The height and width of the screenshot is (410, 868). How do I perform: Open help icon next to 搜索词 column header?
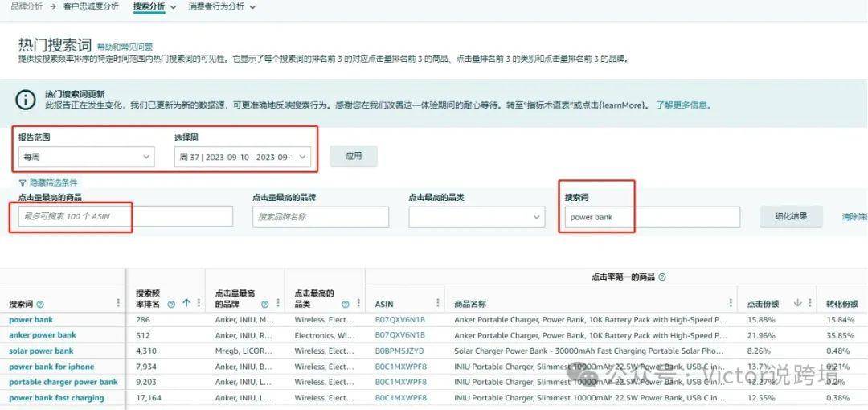40,304
